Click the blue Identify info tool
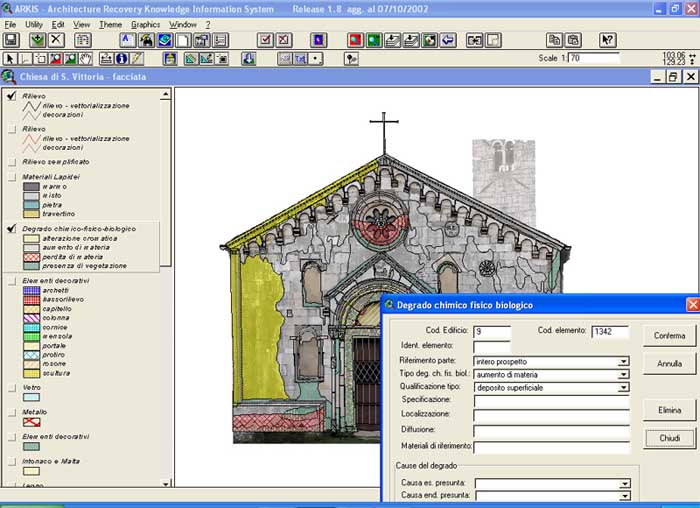The image size is (700, 508). point(121,59)
